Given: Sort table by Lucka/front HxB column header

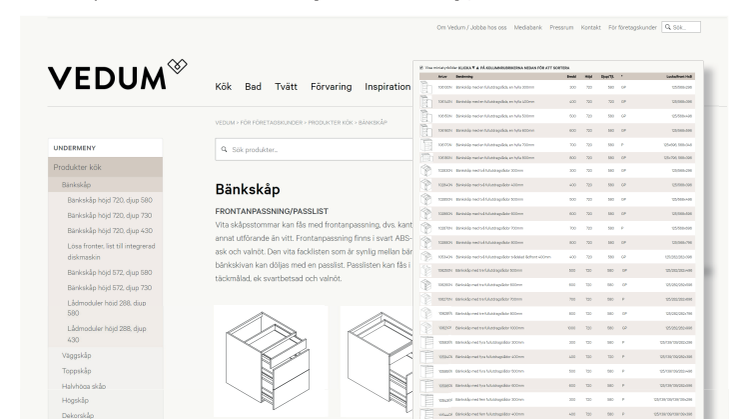Looking at the screenshot, I should pyautogui.click(x=679, y=76).
